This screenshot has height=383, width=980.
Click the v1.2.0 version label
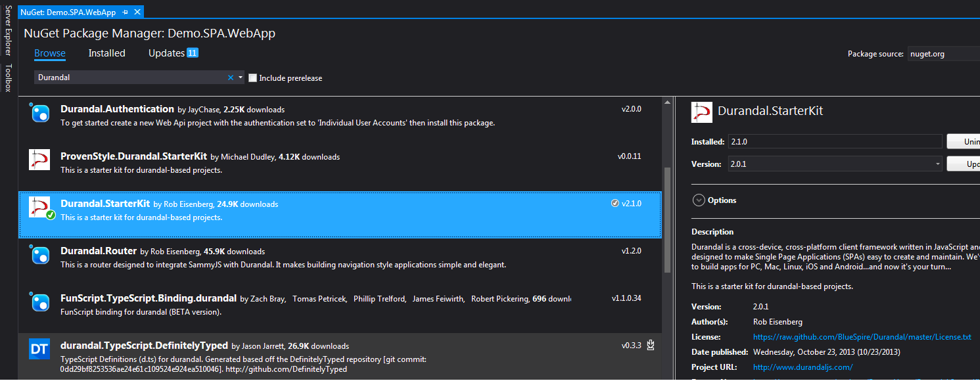point(631,251)
